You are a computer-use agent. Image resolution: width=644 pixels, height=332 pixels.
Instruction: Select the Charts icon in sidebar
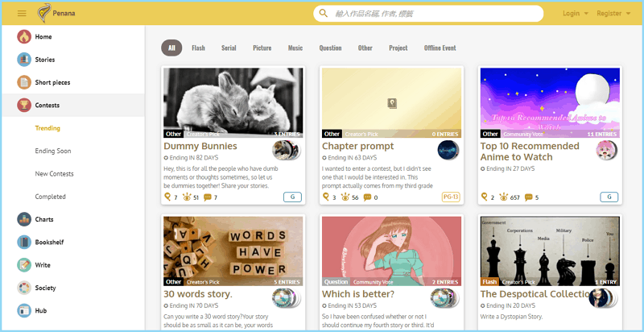tap(24, 219)
